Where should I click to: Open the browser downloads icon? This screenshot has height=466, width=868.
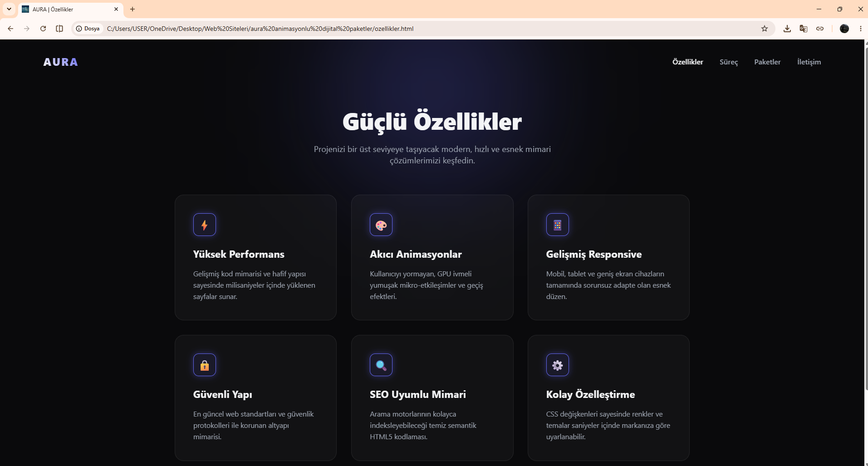click(x=787, y=29)
